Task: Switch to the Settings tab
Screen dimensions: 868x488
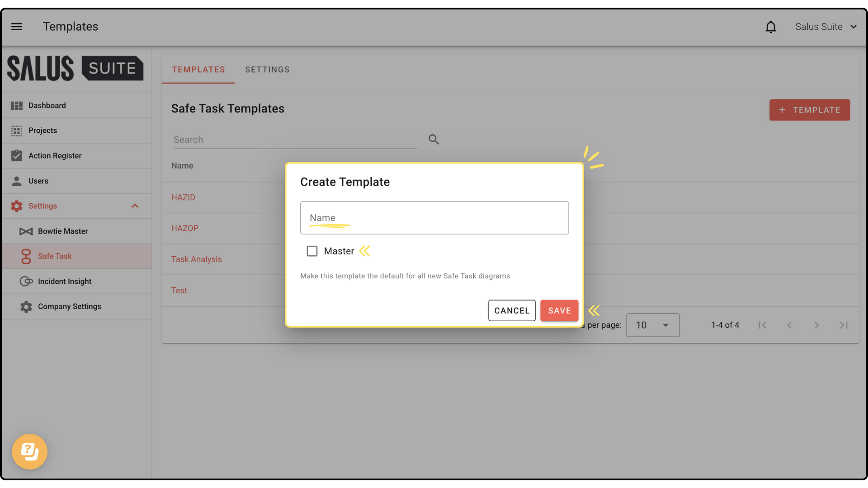Action: click(267, 70)
